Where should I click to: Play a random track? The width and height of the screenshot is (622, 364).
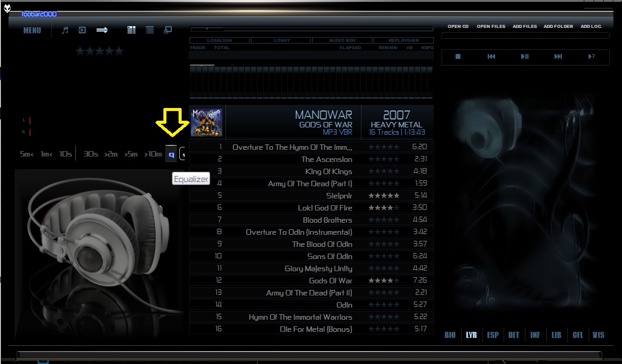point(591,56)
